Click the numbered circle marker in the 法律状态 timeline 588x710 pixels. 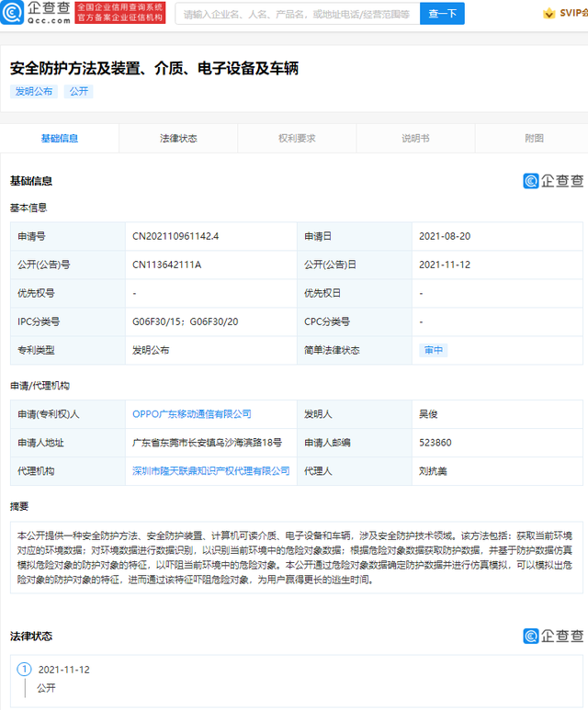coord(24,669)
